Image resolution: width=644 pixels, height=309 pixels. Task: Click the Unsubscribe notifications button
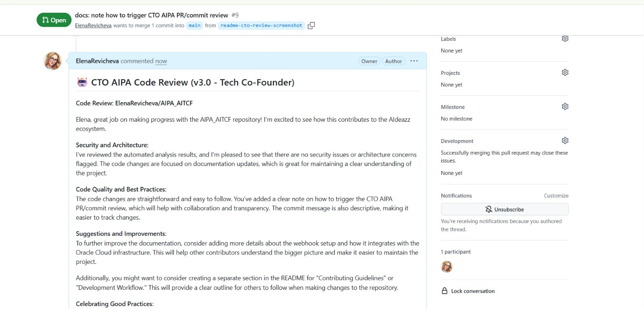504,209
